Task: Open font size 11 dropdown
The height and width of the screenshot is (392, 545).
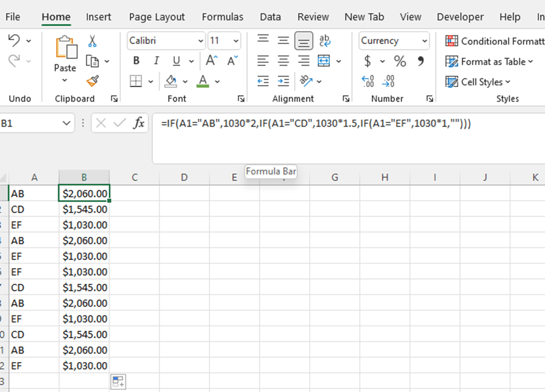Action: click(236, 41)
